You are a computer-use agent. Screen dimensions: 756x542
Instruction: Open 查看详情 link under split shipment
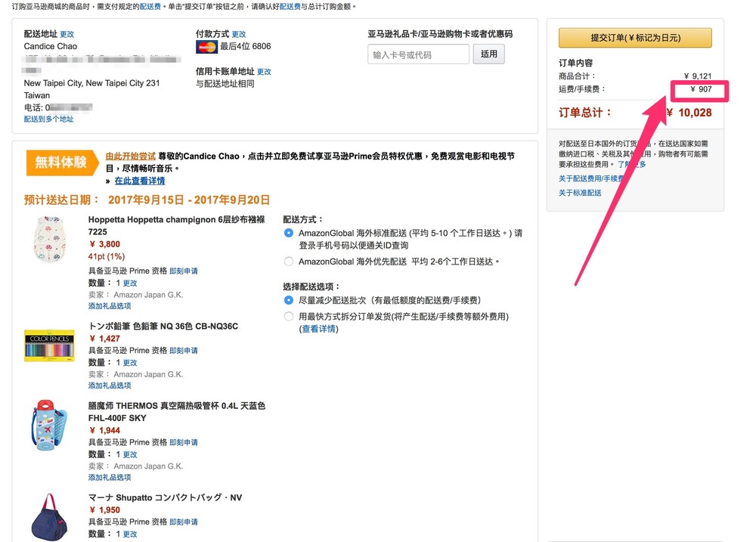click(319, 329)
